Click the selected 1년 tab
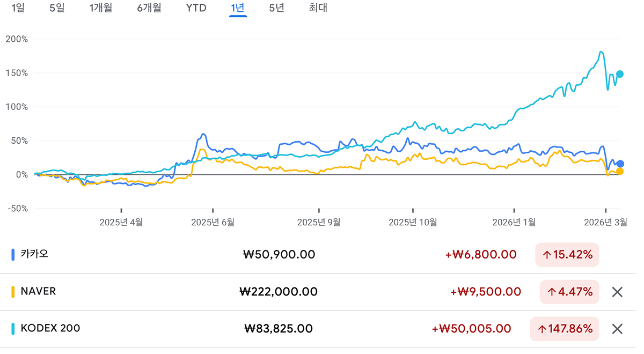This screenshot has width=644, height=354. [x=238, y=8]
